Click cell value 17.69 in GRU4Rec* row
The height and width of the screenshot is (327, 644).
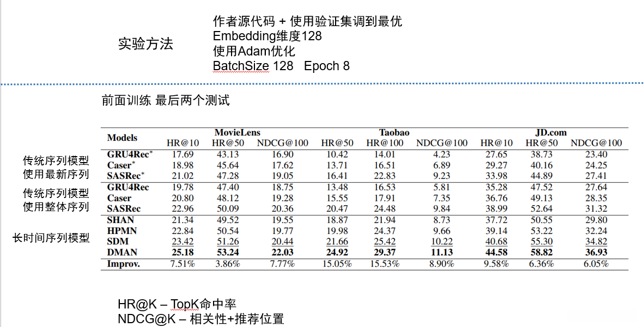[x=183, y=155]
